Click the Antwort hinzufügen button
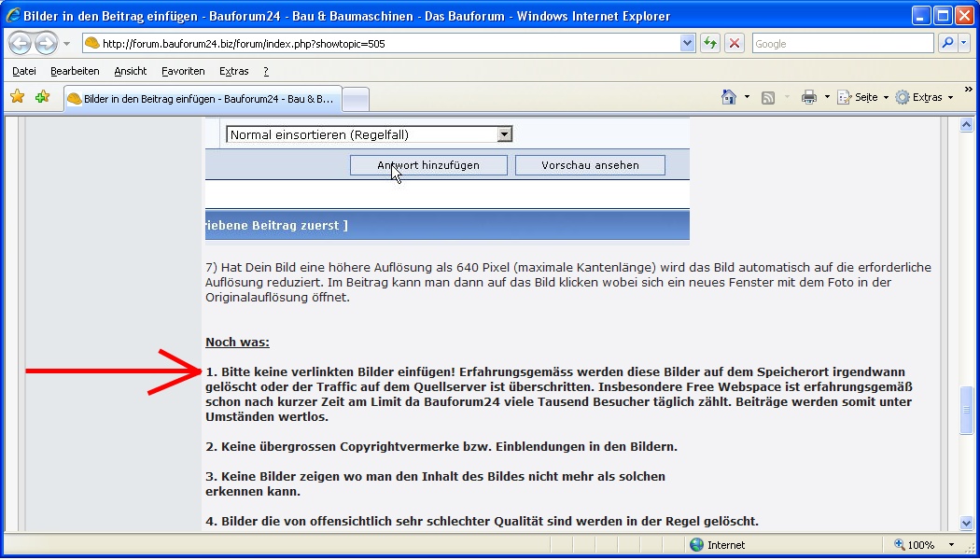980x560 pixels. click(x=428, y=165)
